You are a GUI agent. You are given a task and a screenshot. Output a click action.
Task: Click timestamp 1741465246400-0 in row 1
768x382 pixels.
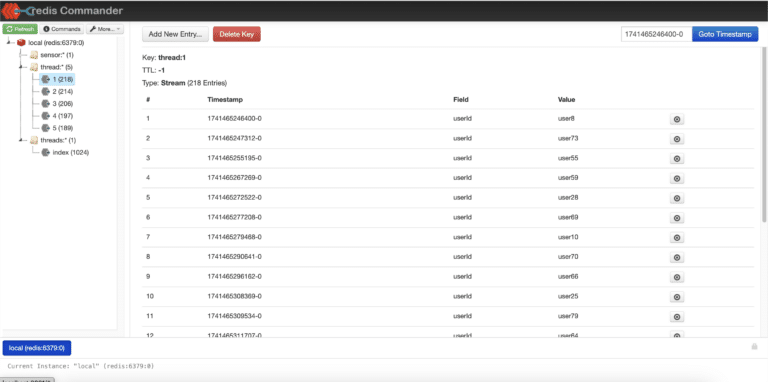(x=234, y=119)
